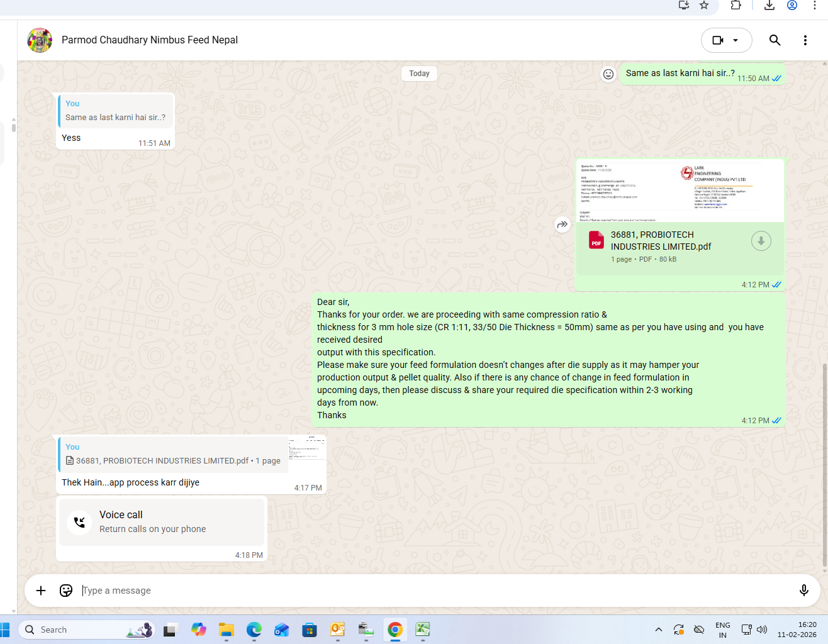828x644 pixels.
Task: Show hidden system tray icons
Action: 658,630
